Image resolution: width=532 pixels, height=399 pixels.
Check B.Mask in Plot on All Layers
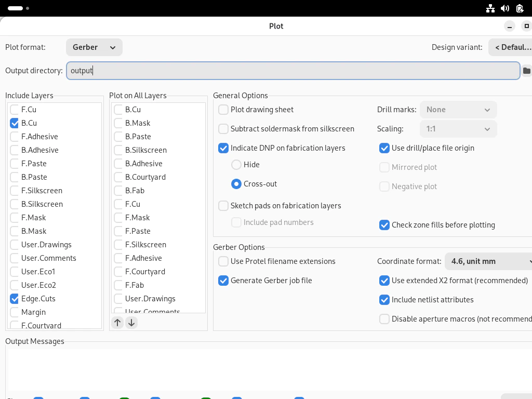click(118, 123)
